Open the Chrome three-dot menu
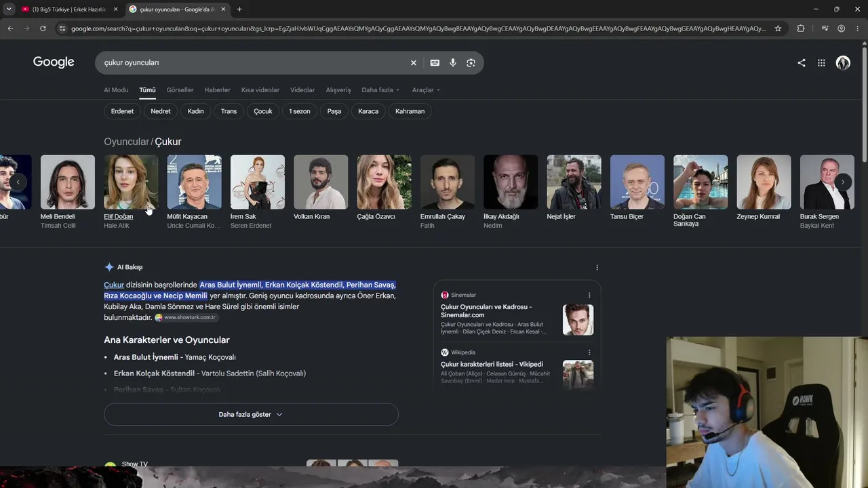 click(x=857, y=28)
